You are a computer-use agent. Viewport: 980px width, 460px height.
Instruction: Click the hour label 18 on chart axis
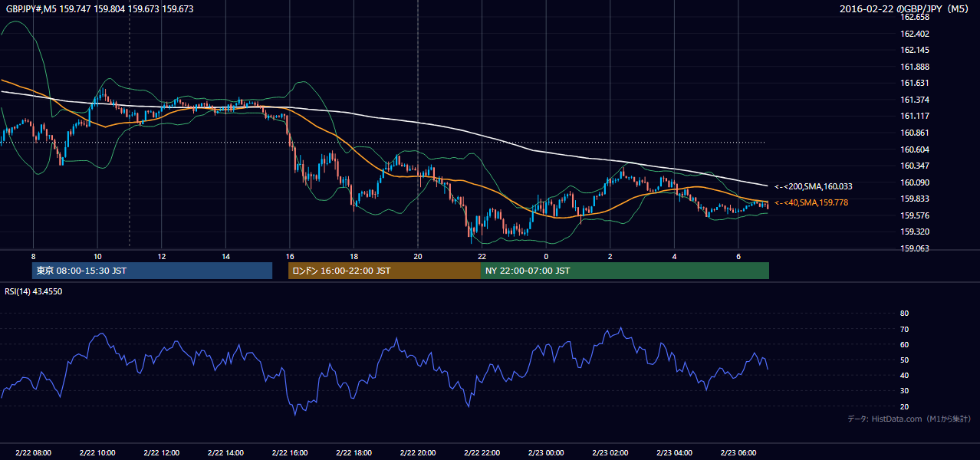354,256
